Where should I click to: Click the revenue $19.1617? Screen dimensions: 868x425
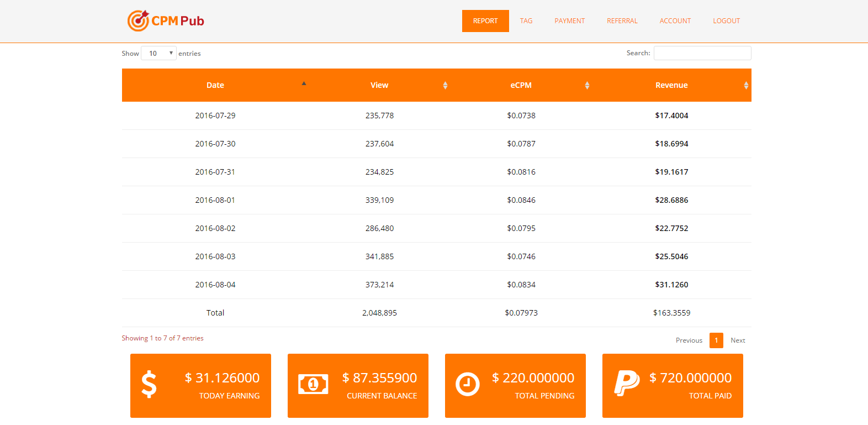pyautogui.click(x=671, y=172)
